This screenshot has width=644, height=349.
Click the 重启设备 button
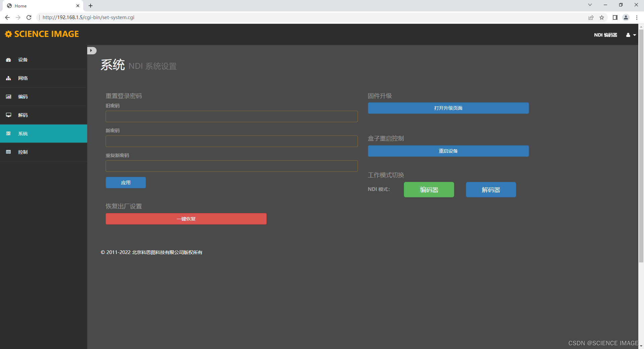tap(448, 151)
